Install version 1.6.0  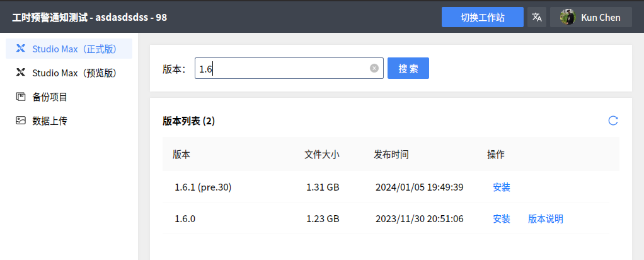coord(502,219)
